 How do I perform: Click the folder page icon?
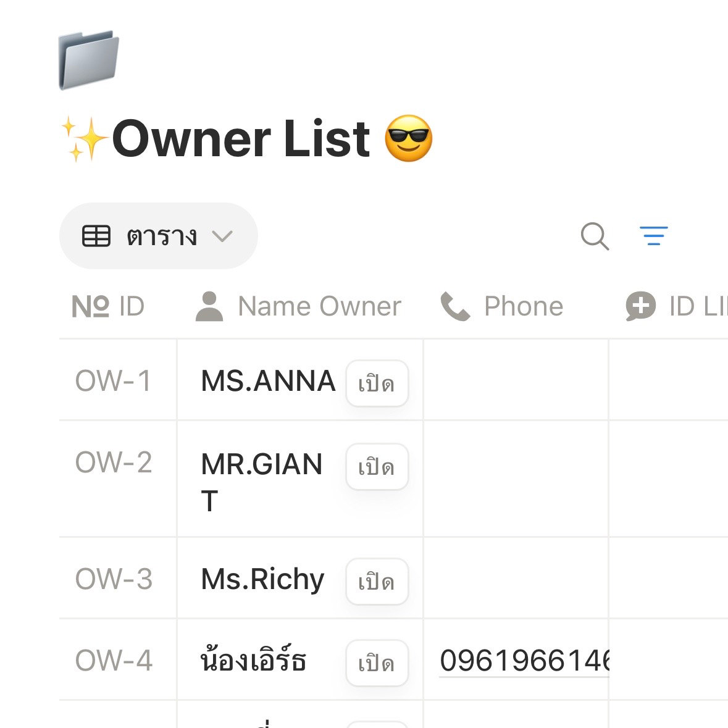pos(89,60)
